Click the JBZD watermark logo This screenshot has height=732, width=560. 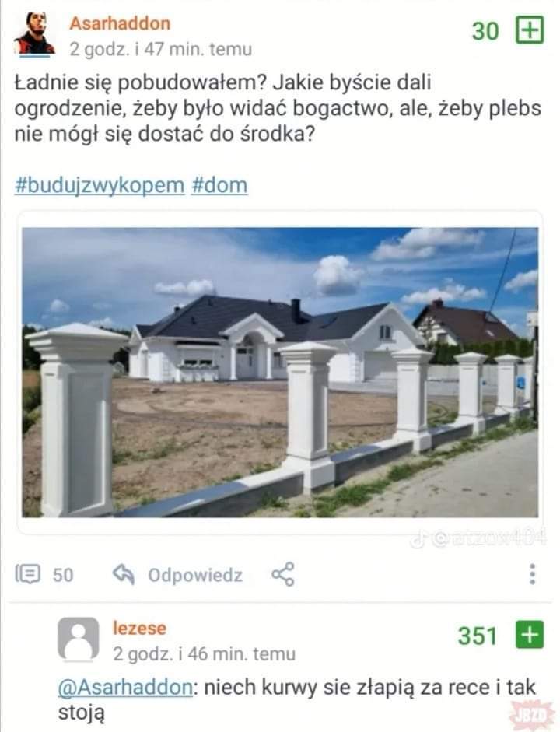click(x=531, y=715)
